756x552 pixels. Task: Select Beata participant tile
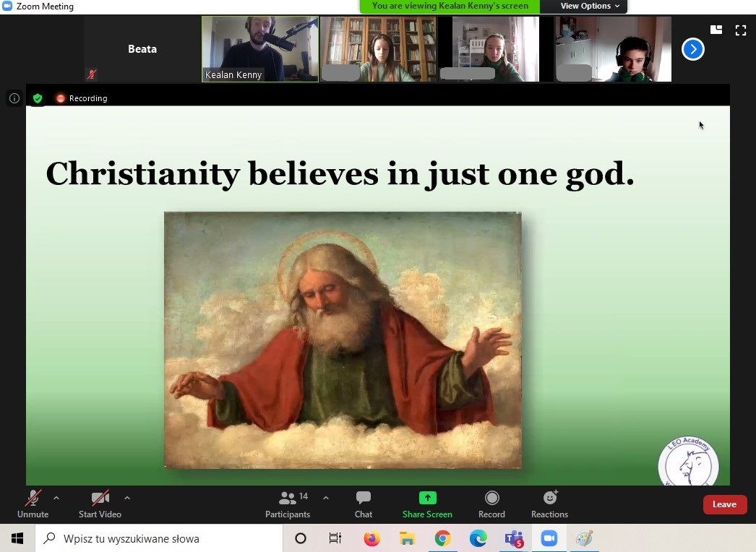(x=142, y=48)
